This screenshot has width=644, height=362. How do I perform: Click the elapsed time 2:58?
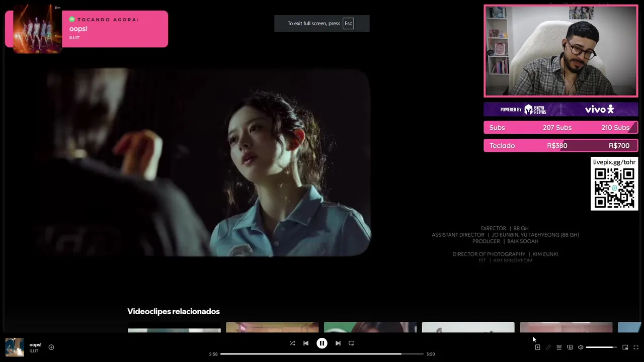pyautogui.click(x=213, y=354)
